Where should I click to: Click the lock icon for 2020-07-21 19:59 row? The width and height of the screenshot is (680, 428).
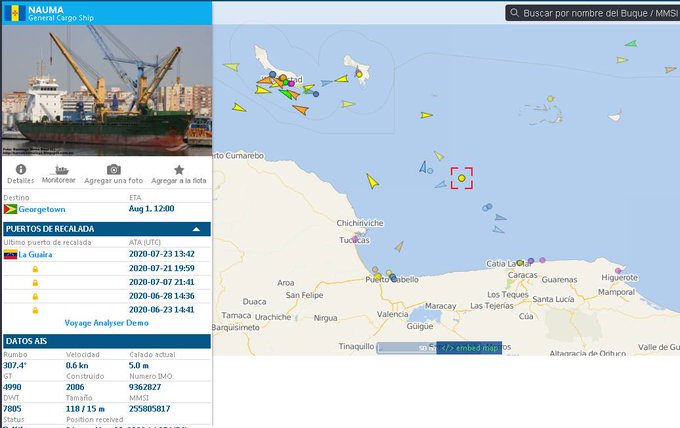(35, 269)
